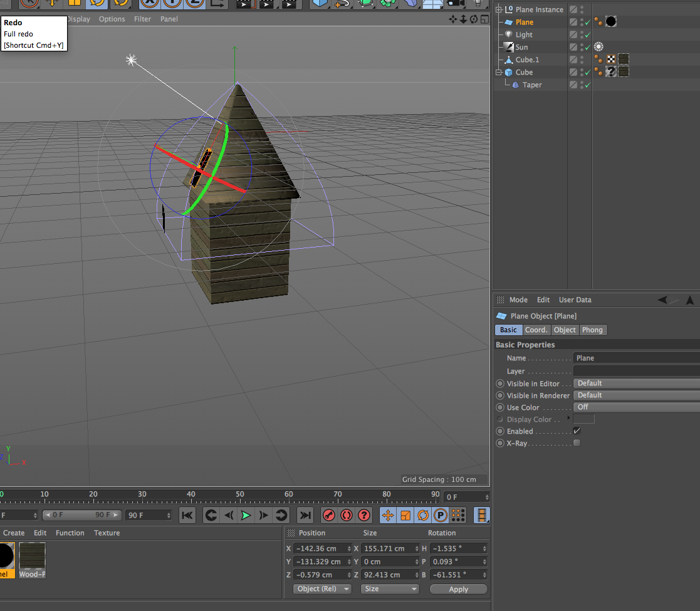The image size is (700, 611).
Task: Select the Sun object icon
Action: click(x=508, y=47)
